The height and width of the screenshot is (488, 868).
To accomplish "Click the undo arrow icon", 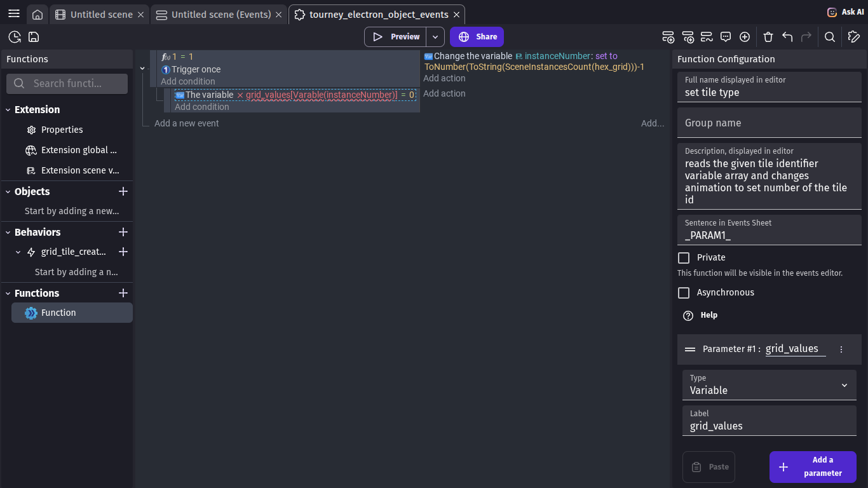I will tap(787, 37).
